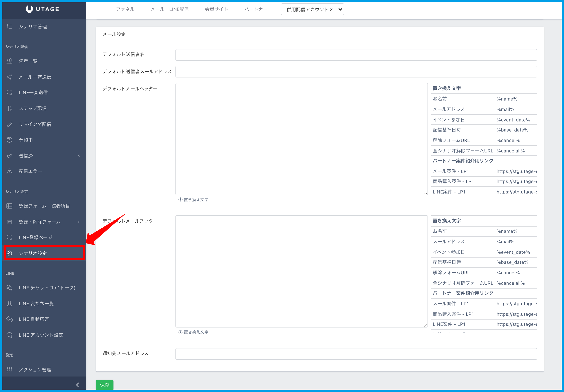Switch to the ファネル tab
564x392 pixels.
tap(125, 9)
